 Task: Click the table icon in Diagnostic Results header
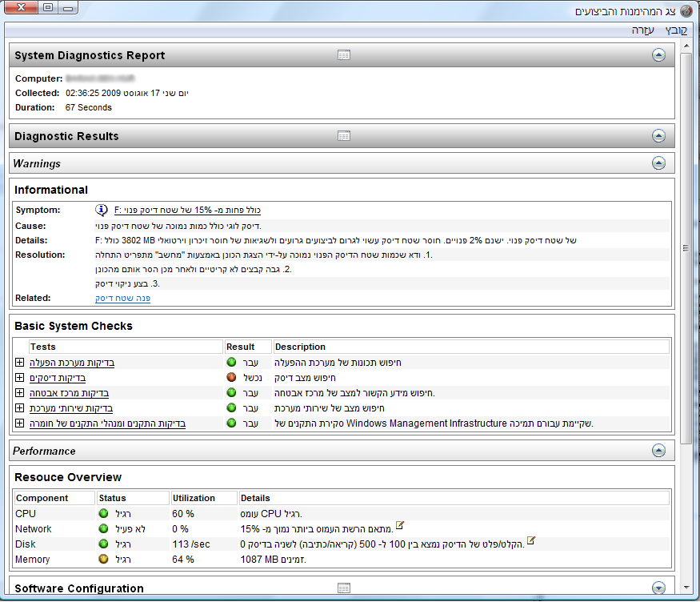tap(344, 136)
